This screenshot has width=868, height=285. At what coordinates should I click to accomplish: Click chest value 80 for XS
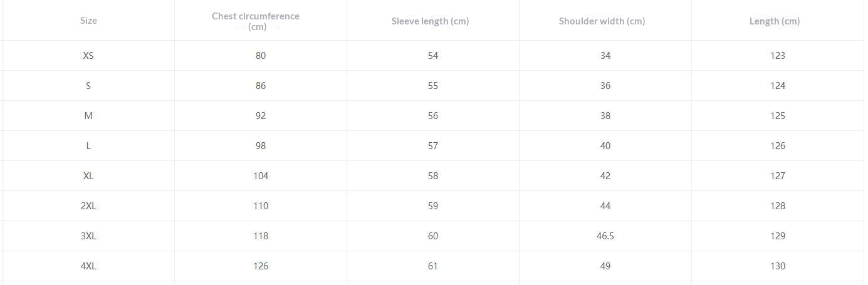click(x=261, y=56)
